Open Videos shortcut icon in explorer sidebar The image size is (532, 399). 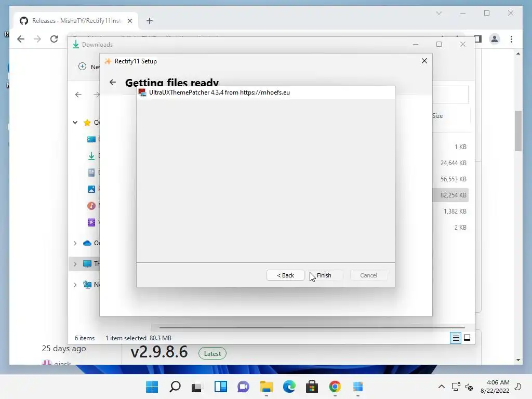(x=91, y=222)
